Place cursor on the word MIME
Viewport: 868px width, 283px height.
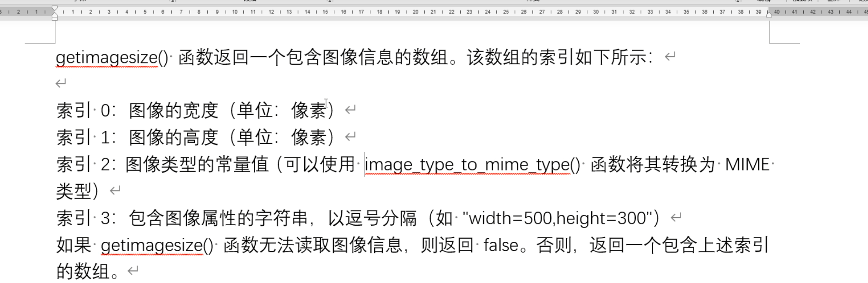coord(747,165)
